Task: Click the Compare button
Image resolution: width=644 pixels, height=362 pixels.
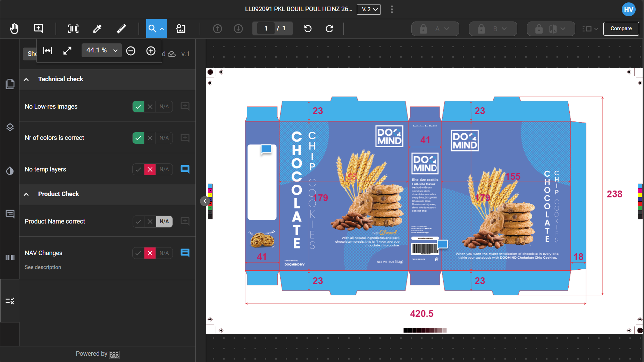Action: point(621,28)
